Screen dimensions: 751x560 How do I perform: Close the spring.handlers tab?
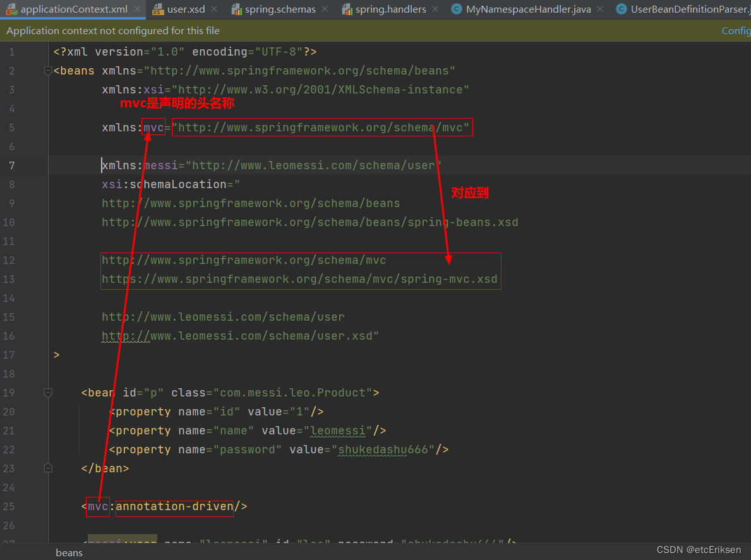(435, 9)
